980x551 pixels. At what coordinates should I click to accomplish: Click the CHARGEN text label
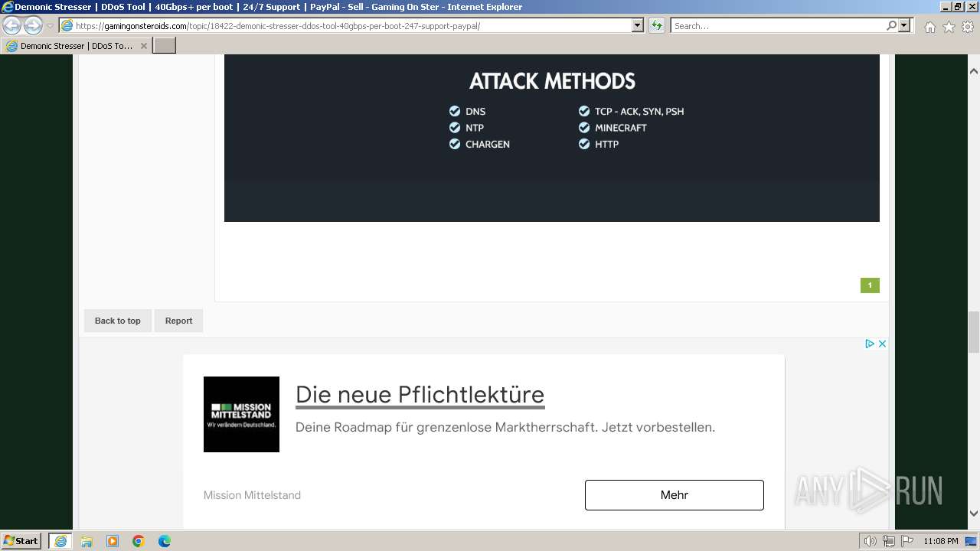point(488,144)
